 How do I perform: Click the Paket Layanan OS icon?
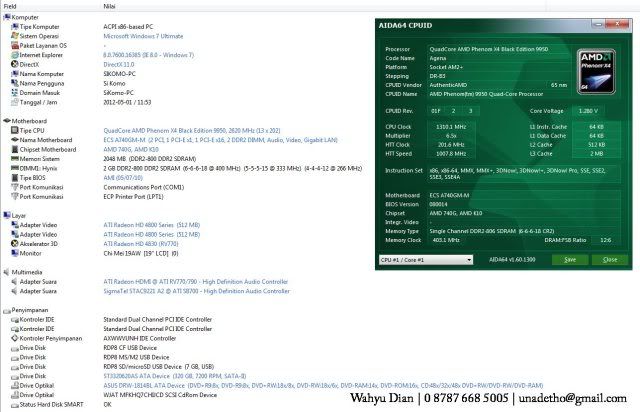[15, 45]
